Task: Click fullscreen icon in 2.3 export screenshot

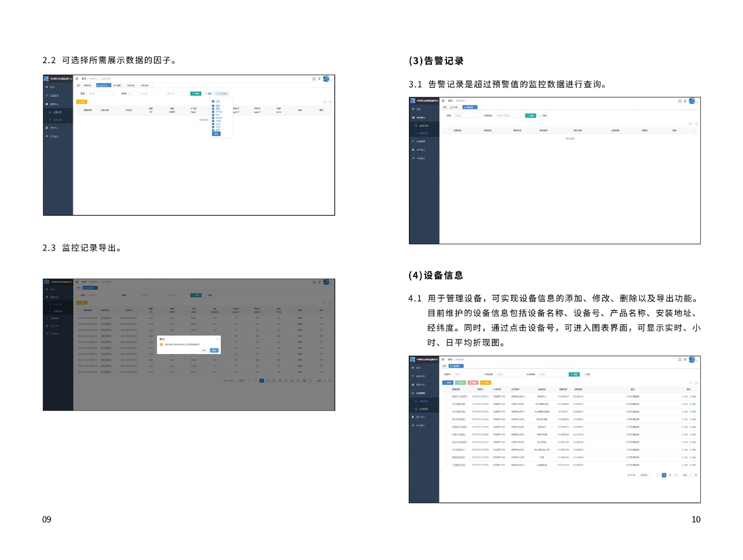Action: point(314,282)
